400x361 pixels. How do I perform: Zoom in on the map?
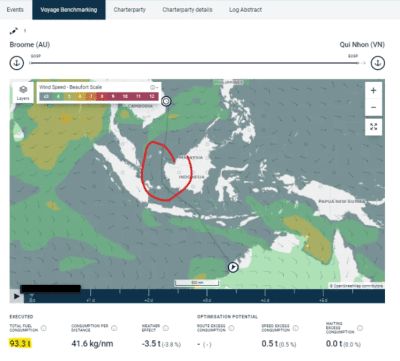[x=373, y=90]
